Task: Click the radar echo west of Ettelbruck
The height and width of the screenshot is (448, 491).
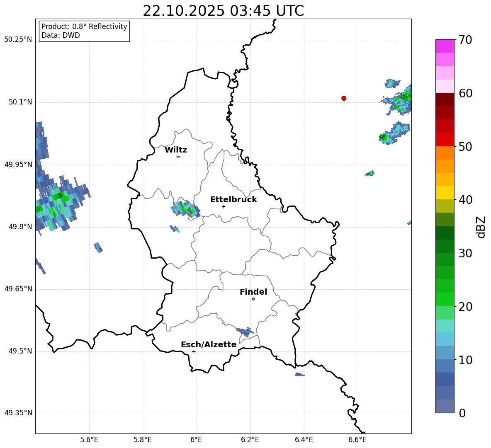Action: pyautogui.click(x=185, y=209)
